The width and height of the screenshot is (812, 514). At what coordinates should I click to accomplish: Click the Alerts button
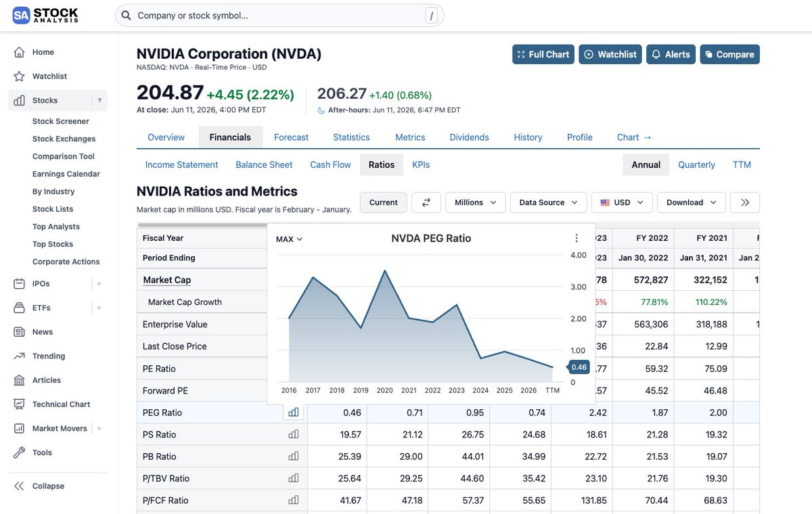pos(671,54)
